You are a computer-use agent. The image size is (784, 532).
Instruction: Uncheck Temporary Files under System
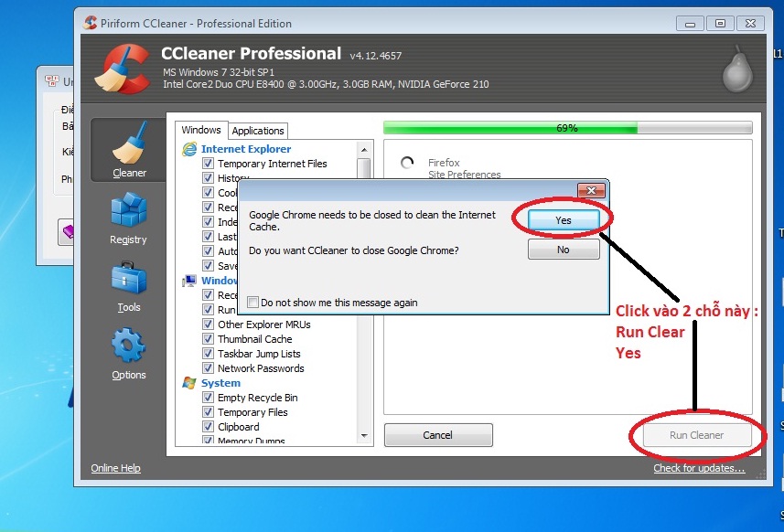[x=208, y=412]
